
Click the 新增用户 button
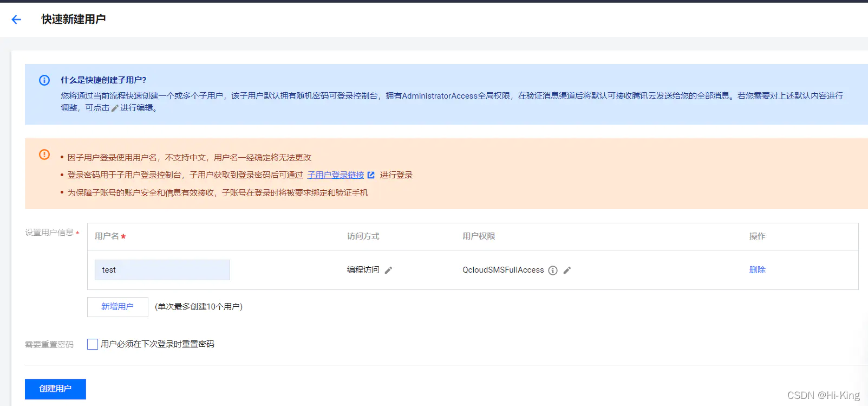click(x=118, y=307)
